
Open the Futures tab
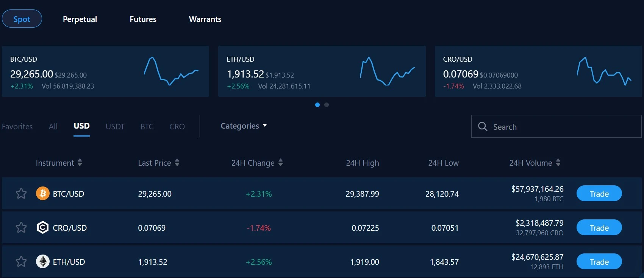tap(143, 19)
